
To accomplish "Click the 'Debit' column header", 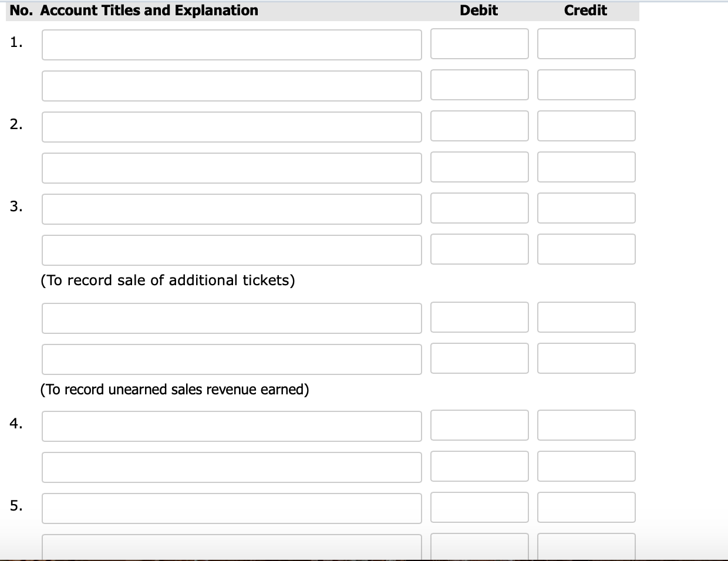I will [479, 11].
